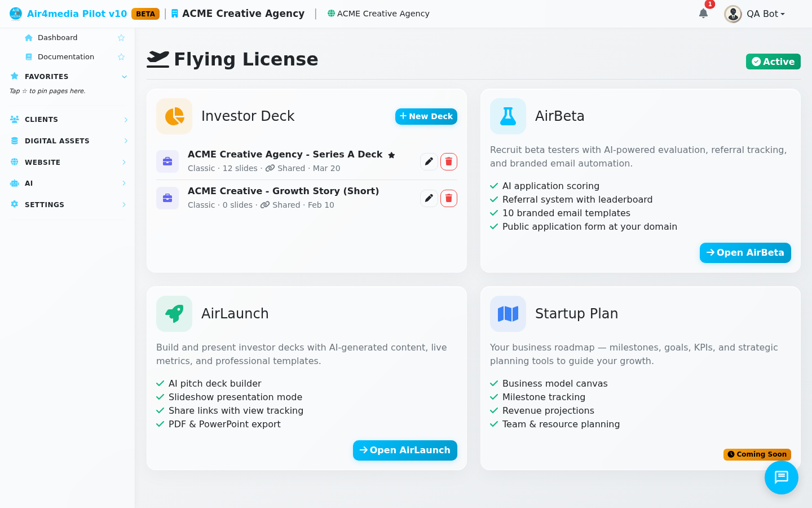Click the Coming Soon badge
812x508 pixels.
click(x=757, y=454)
